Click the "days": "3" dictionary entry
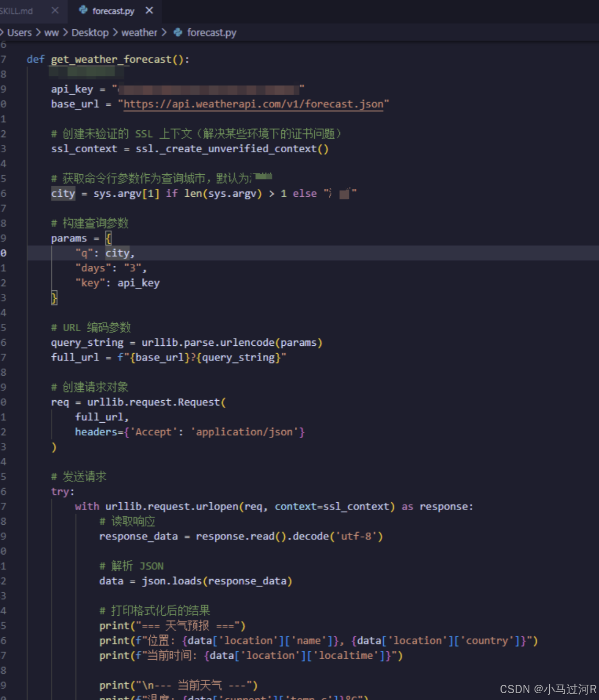Screen dimensions: 599x700 (111, 268)
